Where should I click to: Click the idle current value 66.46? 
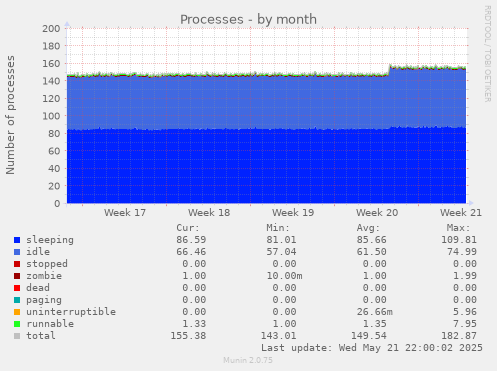191,252
